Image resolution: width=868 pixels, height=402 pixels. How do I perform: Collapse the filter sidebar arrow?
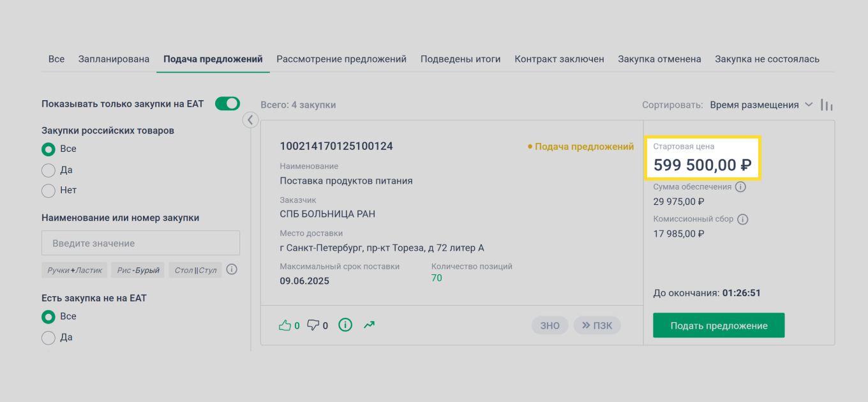(x=250, y=119)
